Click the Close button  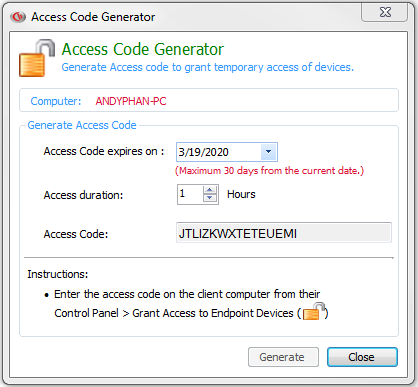pyautogui.click(x=362, y=357)
